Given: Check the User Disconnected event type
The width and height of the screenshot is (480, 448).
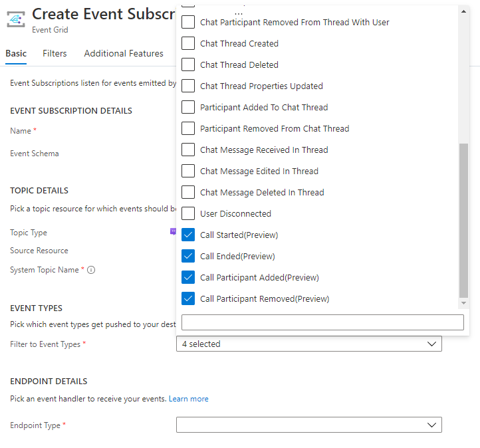Looking at the screenshot, I should click(x=188, y=213).
